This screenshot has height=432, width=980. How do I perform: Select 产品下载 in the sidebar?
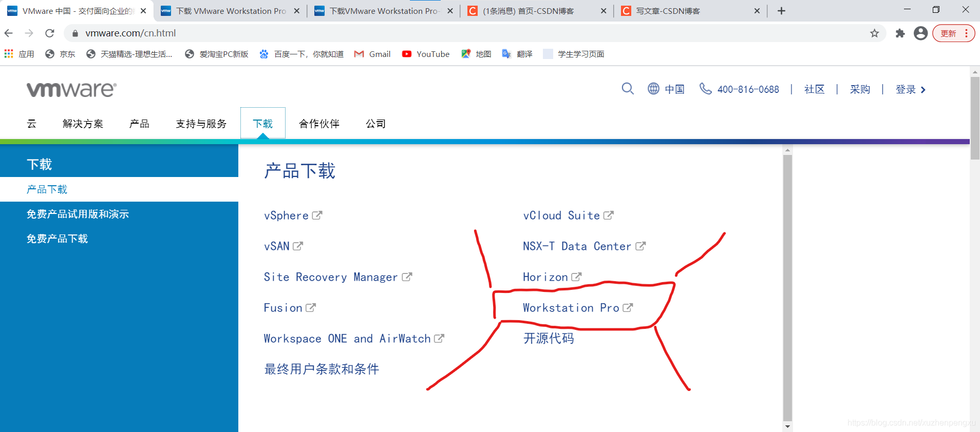click(x=119, y=189)
